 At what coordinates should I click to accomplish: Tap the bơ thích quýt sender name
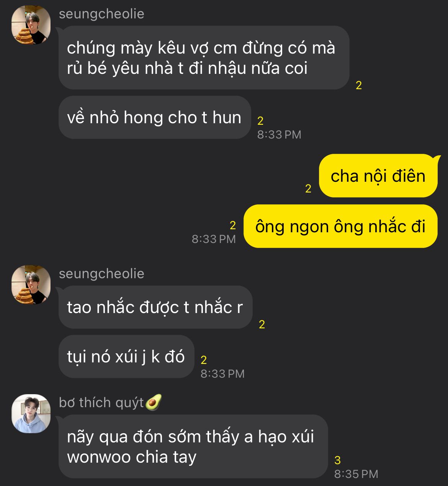click(x=101, y=403)
